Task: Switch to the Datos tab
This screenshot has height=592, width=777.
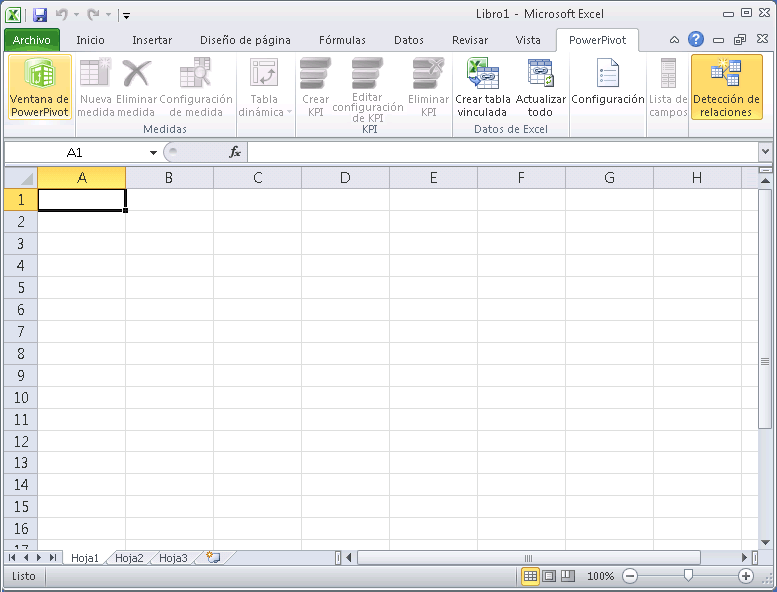Action: 409,40
